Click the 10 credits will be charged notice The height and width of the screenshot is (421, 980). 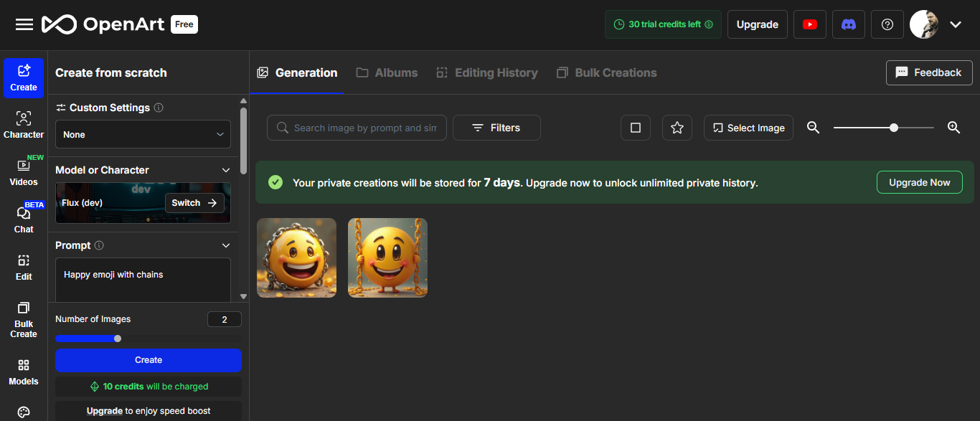pos(149,387)
